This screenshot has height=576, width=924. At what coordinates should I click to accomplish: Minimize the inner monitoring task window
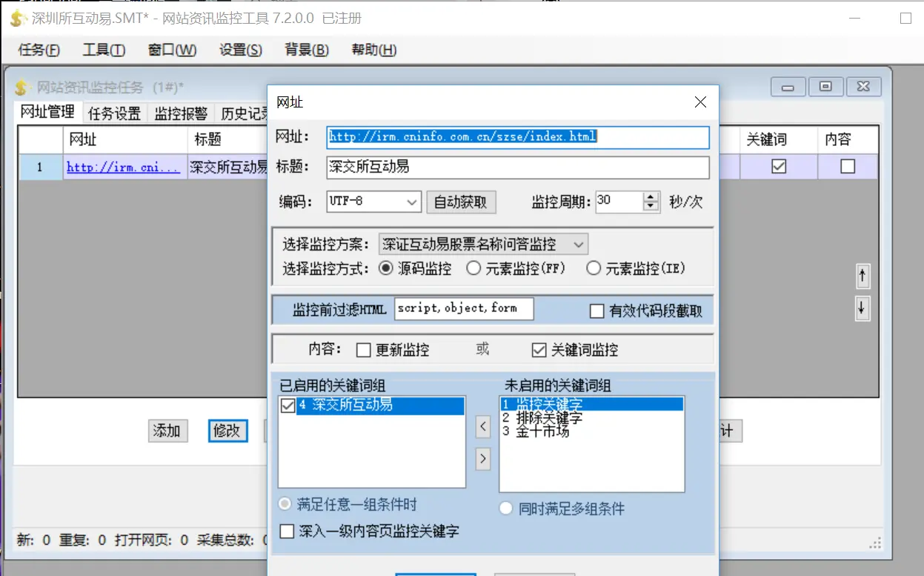click(788, 87)
